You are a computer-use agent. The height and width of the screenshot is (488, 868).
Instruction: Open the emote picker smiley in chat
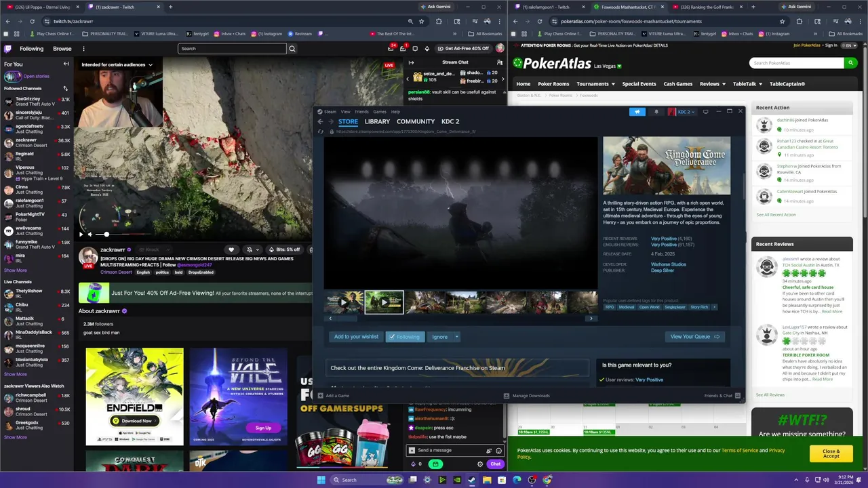click(x=499, y=450)
